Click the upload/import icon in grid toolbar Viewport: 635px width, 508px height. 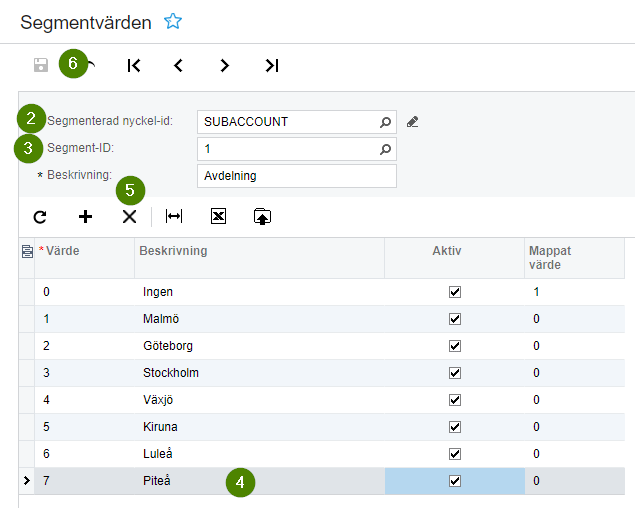262,216
